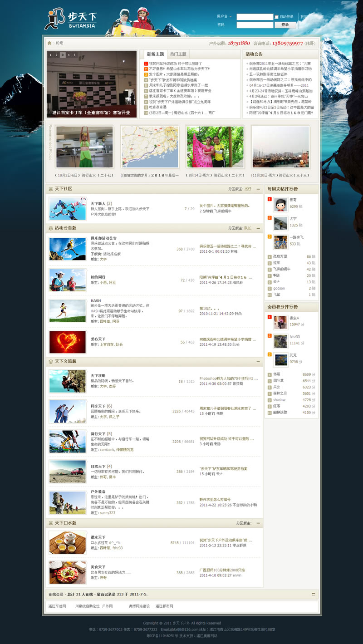Switch slideshow to slide 1

pyautogui.click(x=51, y=55)
